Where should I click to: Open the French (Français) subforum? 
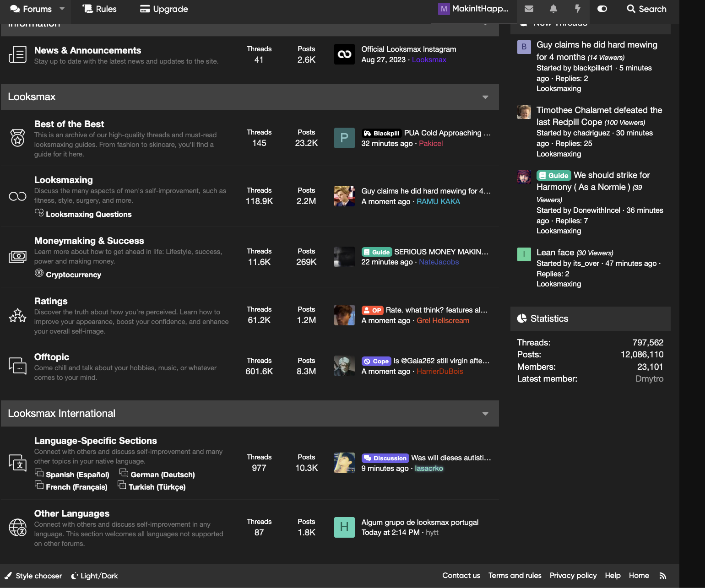click(x=76, y=487)
